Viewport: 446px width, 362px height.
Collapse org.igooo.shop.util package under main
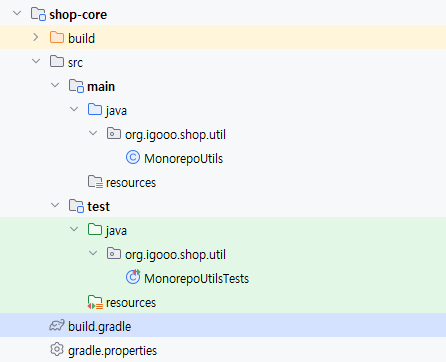(93, 133)
